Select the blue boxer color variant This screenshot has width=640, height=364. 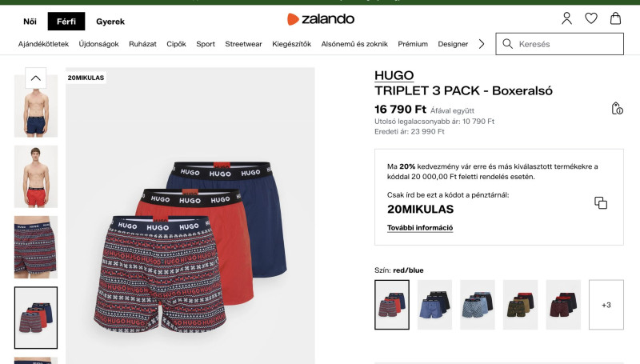434,305
